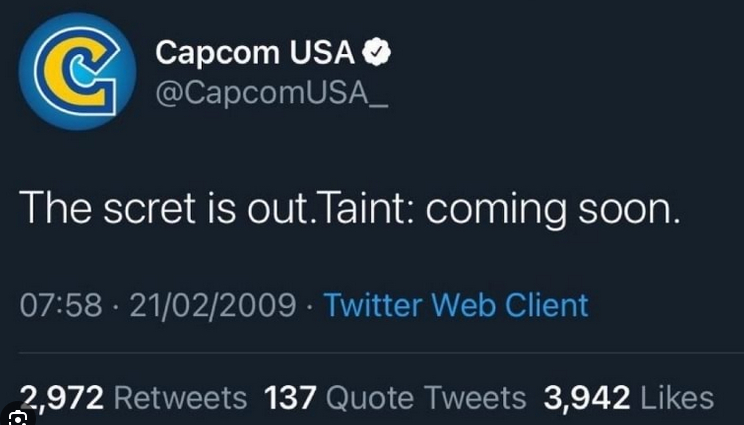This screenshot has width=744, height=425.
Task: Click the "Quote Tweets" label
Action: (426, 398)
